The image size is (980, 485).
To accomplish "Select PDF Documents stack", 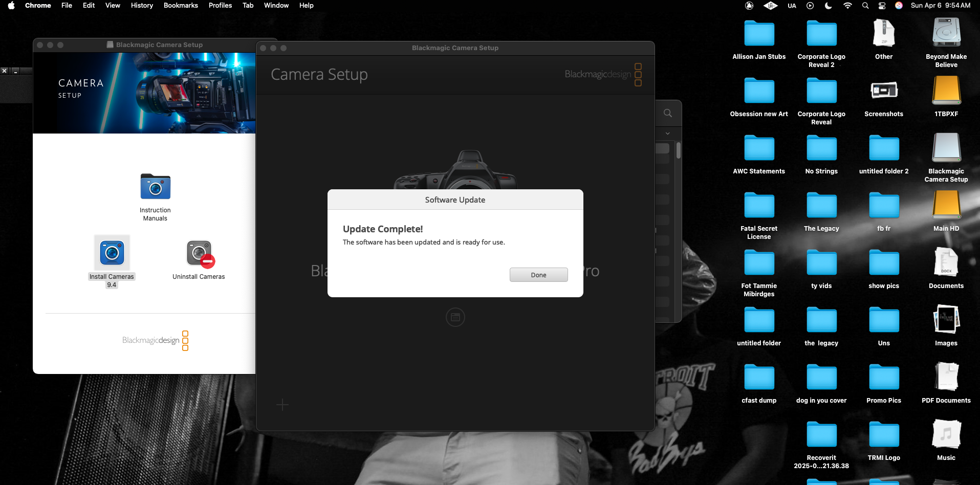I will click(x=946, y=377).
